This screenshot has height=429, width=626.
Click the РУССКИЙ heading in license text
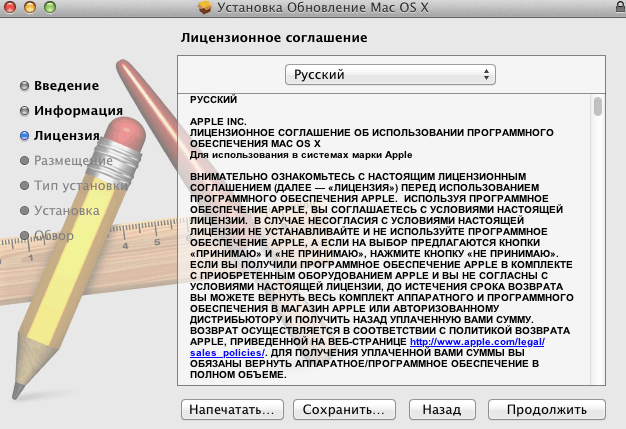(x=214, y=99)
